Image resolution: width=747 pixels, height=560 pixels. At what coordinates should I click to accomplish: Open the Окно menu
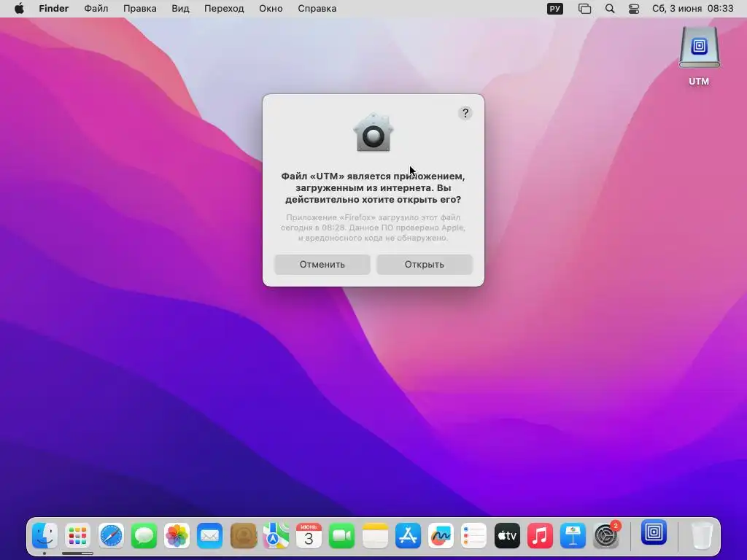[x=271, y=9]
